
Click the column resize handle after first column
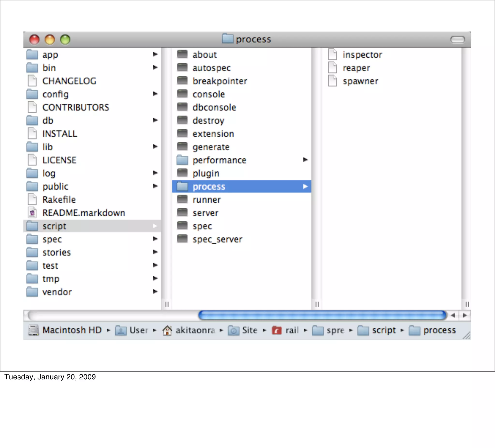coord(167,304)
